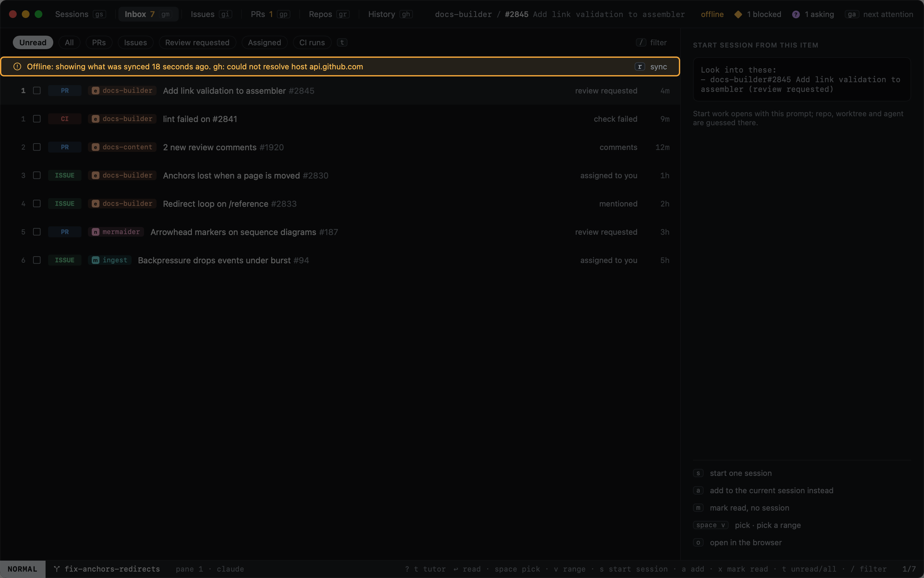Open the Sessions tab
Viewport: 924px width, 578px height.
click(80, 14)
